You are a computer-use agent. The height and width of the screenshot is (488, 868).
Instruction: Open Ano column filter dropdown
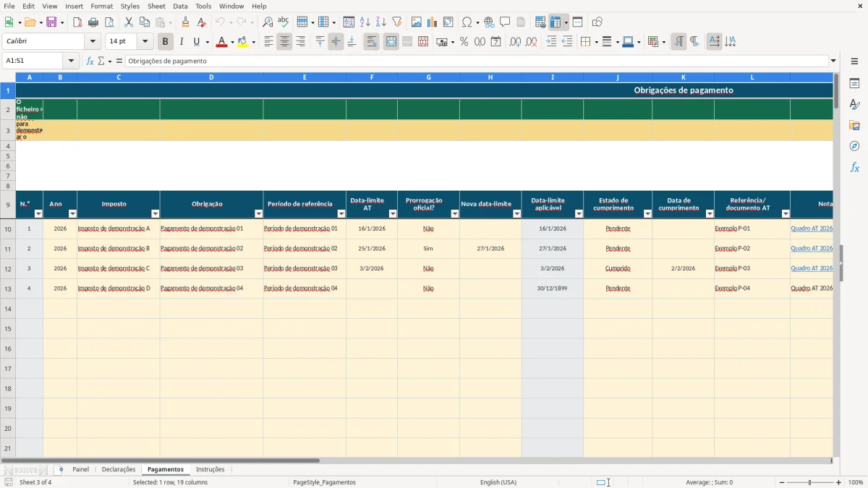coord(72,213)
